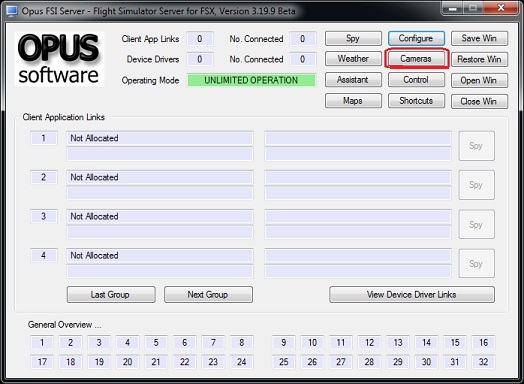Open the Maps button
Viewport: 524px width, 384px height.
tap(353, 101)
